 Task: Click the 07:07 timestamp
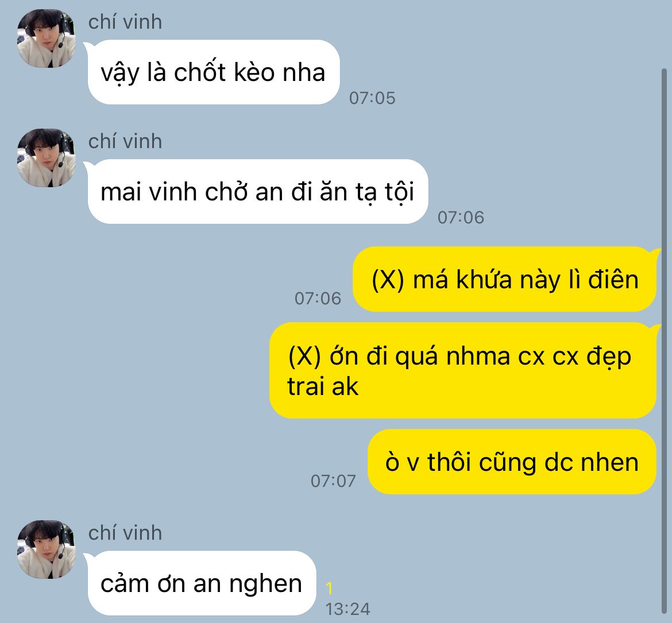pos(334,481)
